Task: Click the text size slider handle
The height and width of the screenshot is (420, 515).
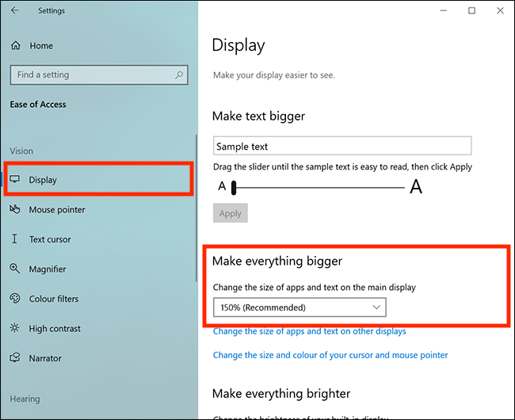Action: tap(235, 188)
